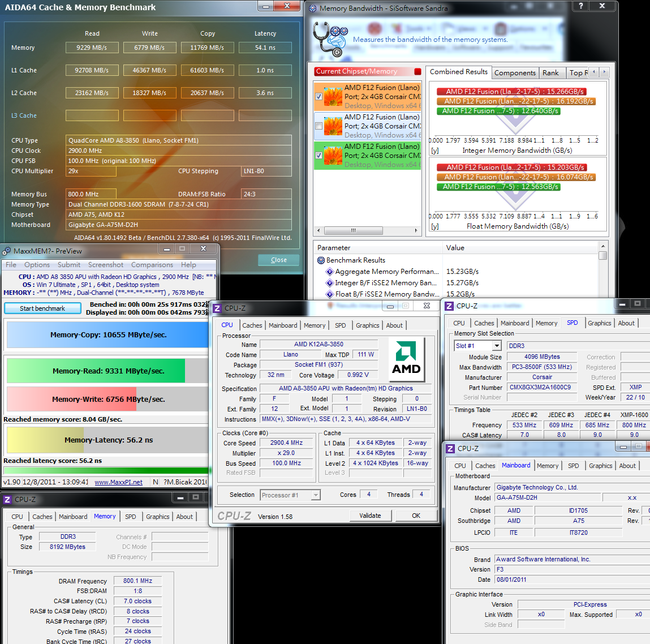Click the third AMD F12 Fusion green-row thumbnail
The image size is (650, 644).
[333, 156]
